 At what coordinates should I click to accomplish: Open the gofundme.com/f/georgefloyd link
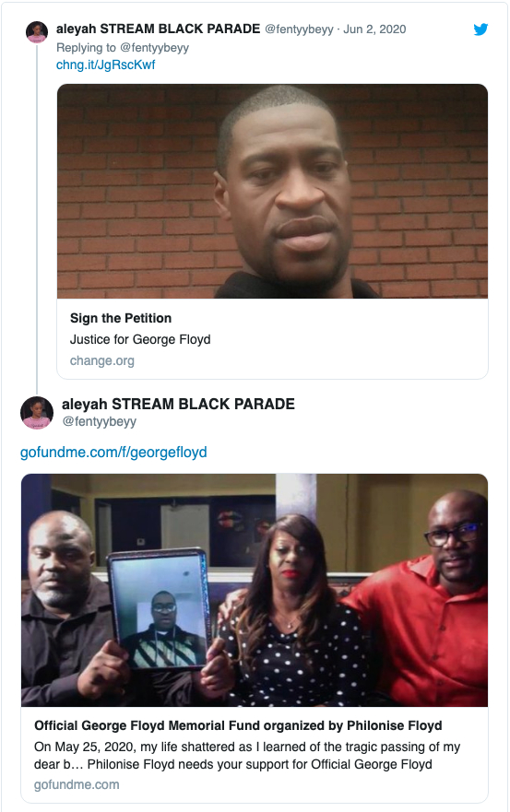[113, 453]
